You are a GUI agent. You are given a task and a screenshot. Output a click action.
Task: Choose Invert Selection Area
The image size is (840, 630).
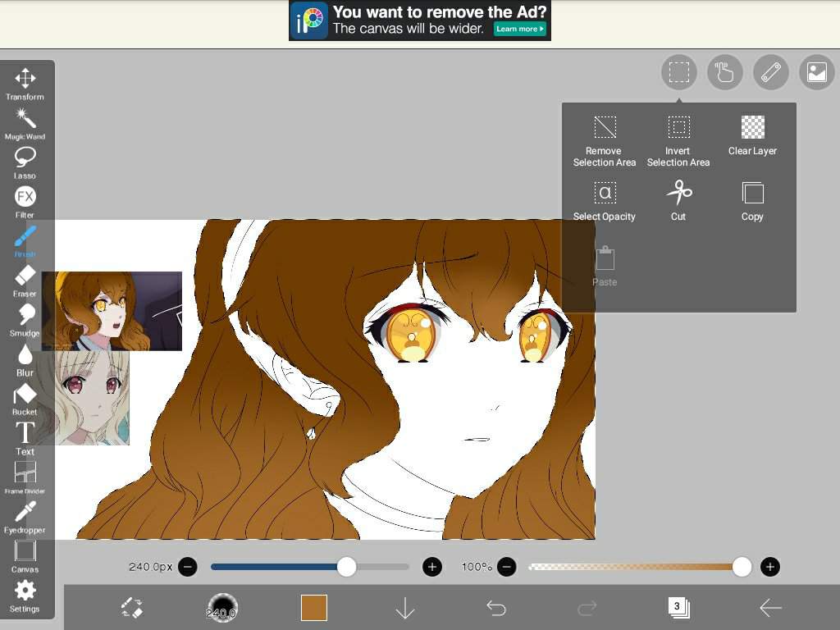click(x=678, y=139)
